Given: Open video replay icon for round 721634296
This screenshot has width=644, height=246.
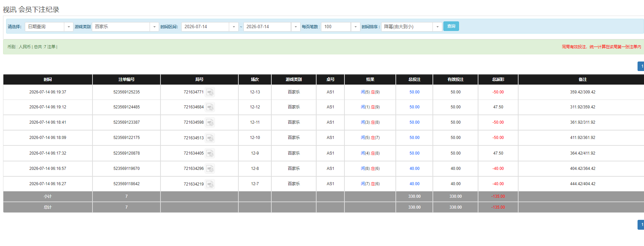Looking at the screenshot, I should click(x=210, y=169).
